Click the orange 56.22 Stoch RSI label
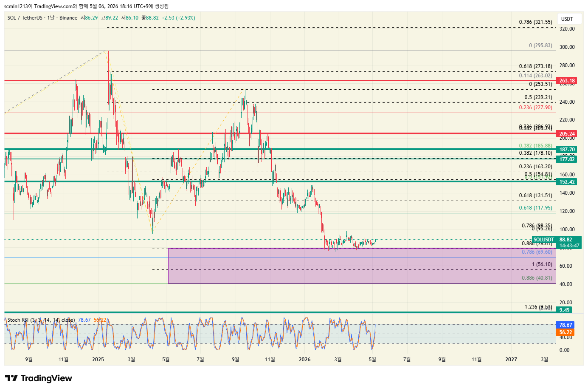 click(565, 332)
